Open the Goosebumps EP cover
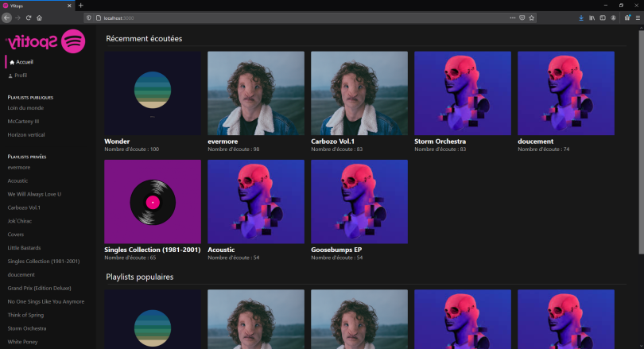Viewport: 644px width, 349px height. click(359, 202)
